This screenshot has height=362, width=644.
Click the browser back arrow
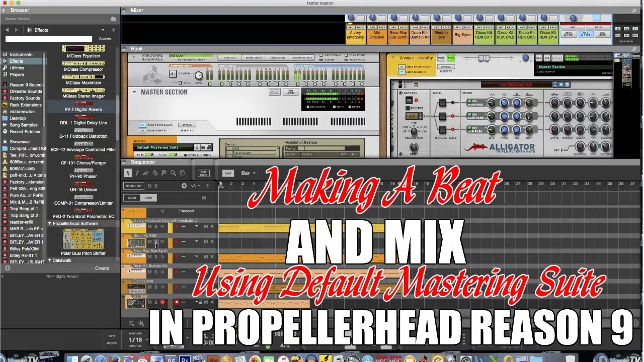(7, 30)
